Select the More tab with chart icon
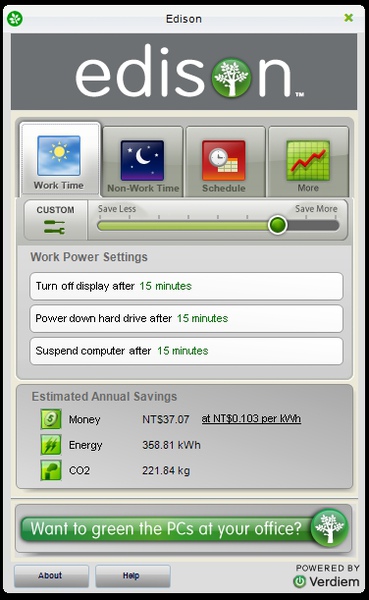Viewport: 369px width, 600px height. coord(309,162)
